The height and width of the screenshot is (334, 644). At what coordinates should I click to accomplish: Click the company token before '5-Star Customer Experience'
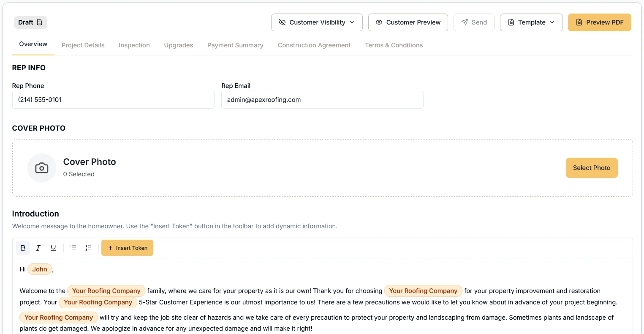click(98, 302)
